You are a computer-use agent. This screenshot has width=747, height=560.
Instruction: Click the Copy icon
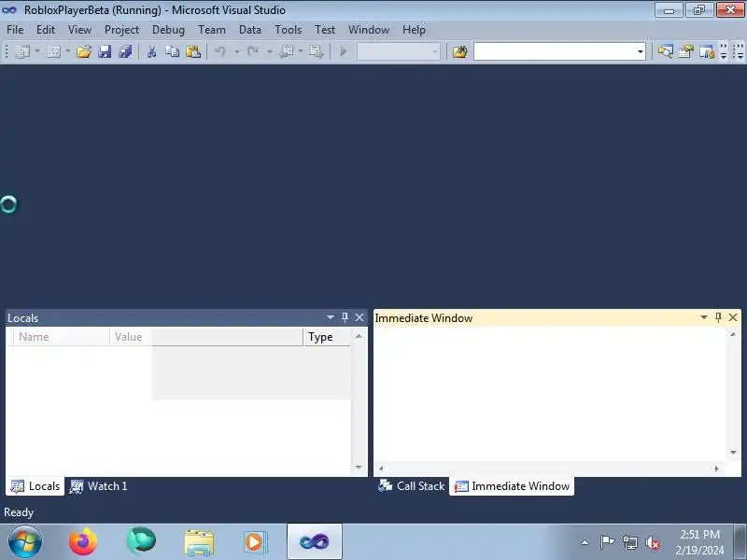coord(172,51)
